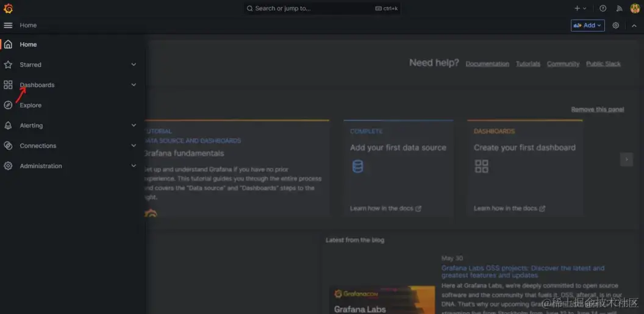644x314 pixels.
Task: Click the Connections icon in the sidebar
Action: click(x=8, y=146)
